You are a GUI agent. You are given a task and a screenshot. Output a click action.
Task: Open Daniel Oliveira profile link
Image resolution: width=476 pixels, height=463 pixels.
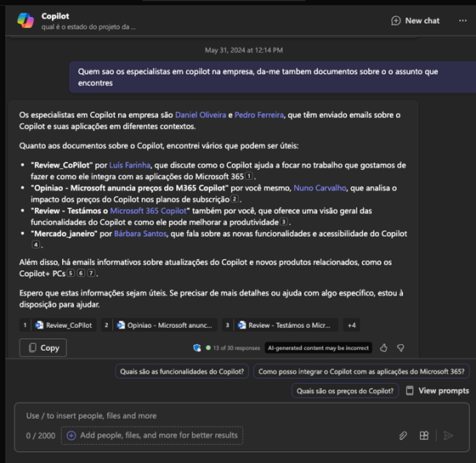click(201, 115)
